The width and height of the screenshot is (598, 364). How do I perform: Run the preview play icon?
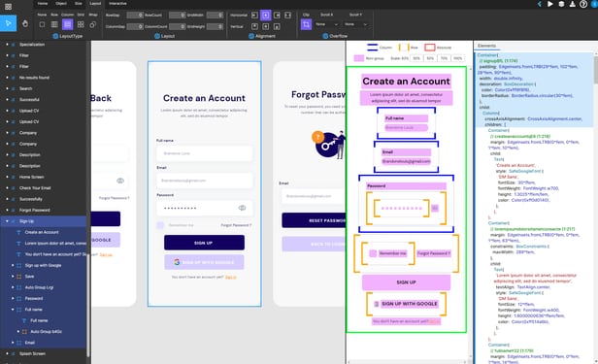pyautogui.click(x=549, y=4)
